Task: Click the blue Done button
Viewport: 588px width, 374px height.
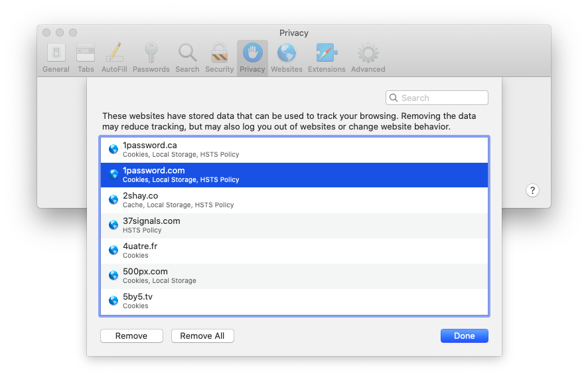Action: pos(465,335)
